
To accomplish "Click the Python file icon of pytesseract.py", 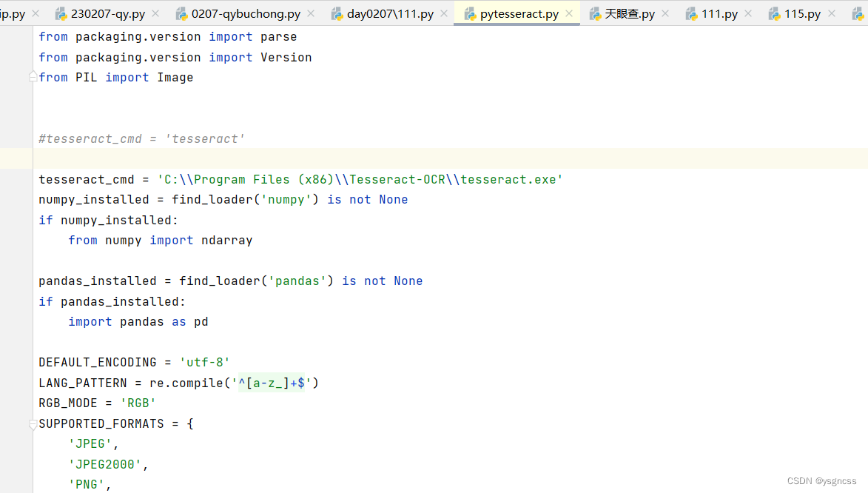I will (x=471, y=14).
